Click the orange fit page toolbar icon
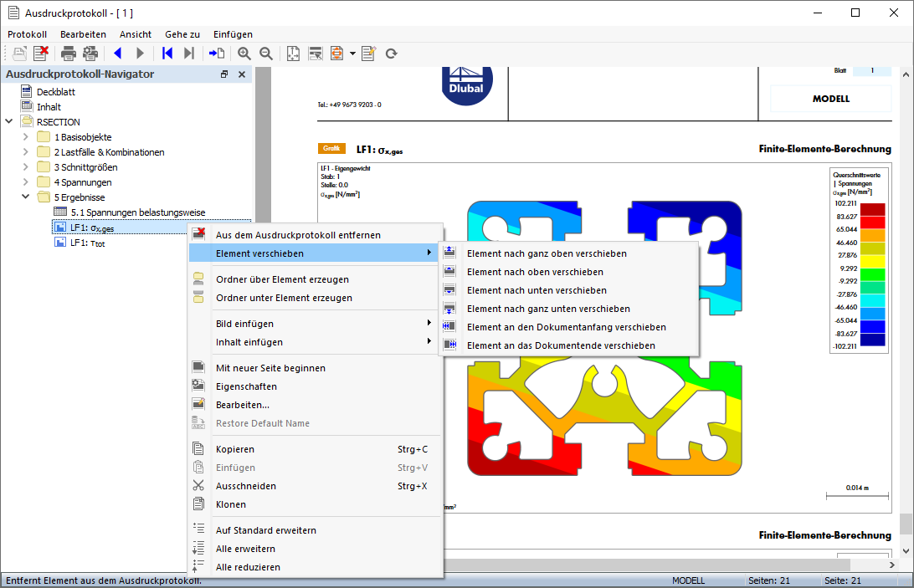Viewport: 914px width, 588px height. coord(337,54)
